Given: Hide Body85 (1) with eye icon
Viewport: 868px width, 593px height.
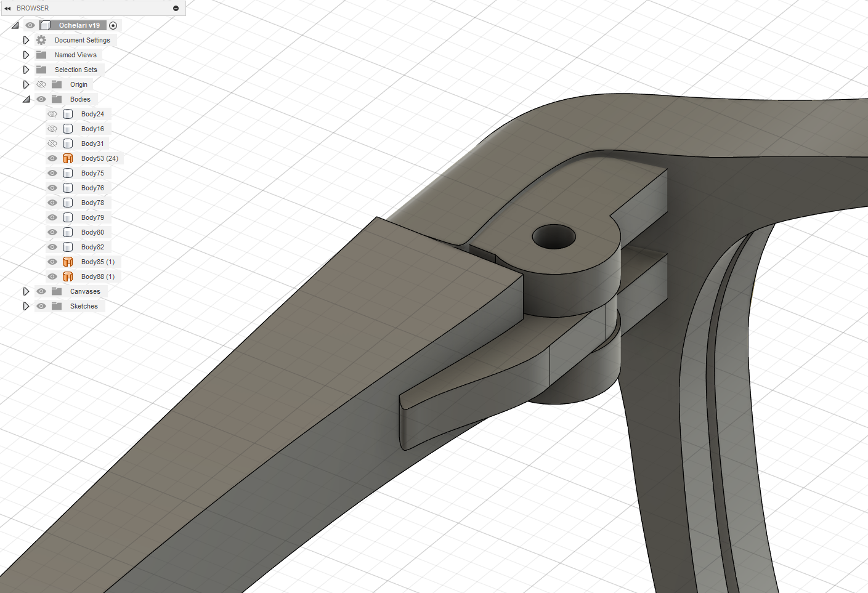Looking at the screenshot, I should coord(52,262).
